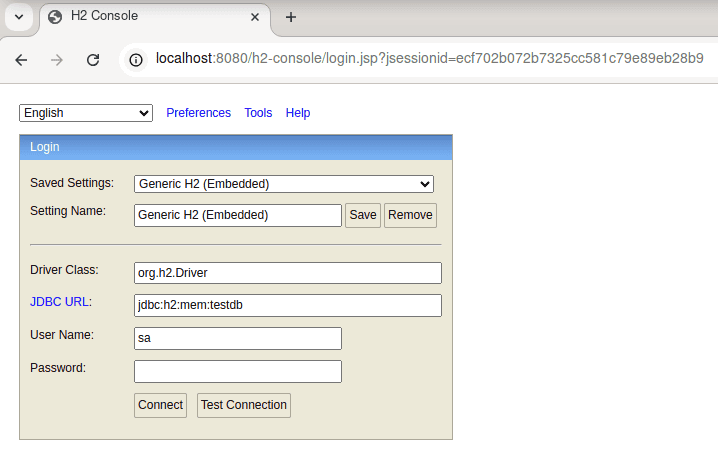Open the tab search chevron
Image resolution: width=718 pixels, height=462 pixels.
click(18, 17)
